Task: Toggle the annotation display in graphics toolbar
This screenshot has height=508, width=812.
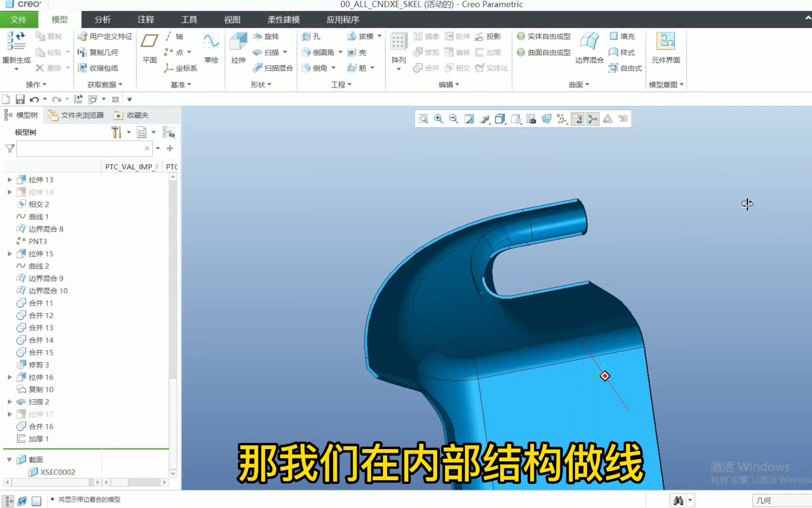Action: click(x=577, y=119)
